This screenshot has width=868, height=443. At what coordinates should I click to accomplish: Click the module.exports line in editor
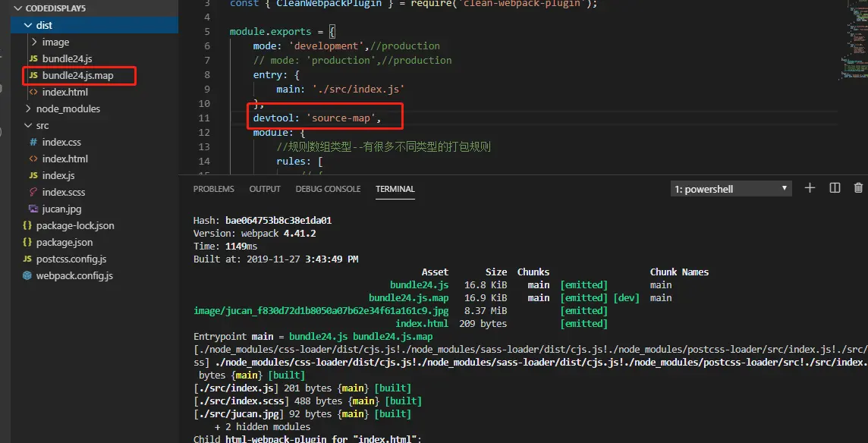[x=282, y=32]
